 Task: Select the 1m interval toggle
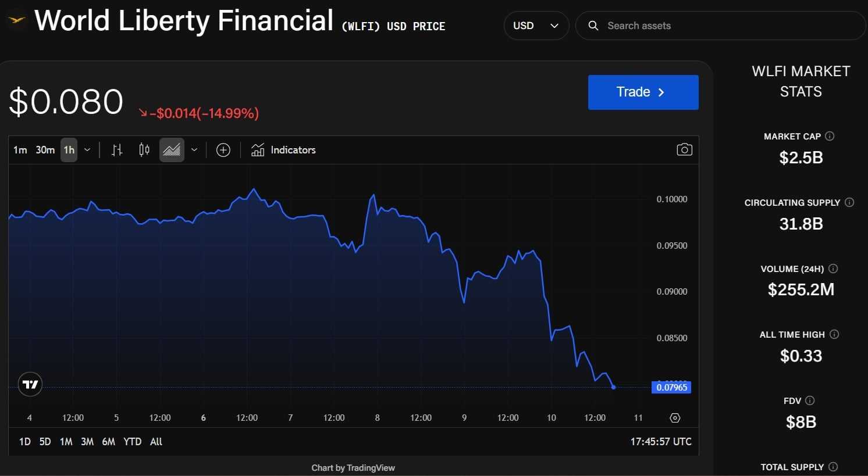click(x=20, y=150)
